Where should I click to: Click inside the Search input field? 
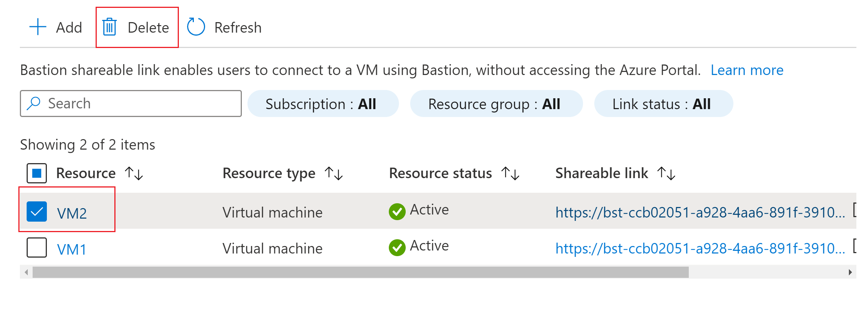tap(131, 103)
